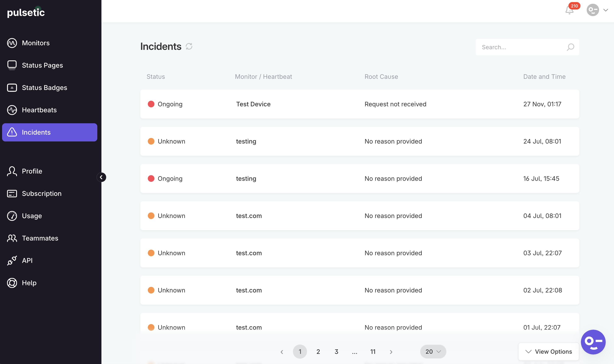Go to Status Pages in sidebar
The image size is (614, 364).
42,65
